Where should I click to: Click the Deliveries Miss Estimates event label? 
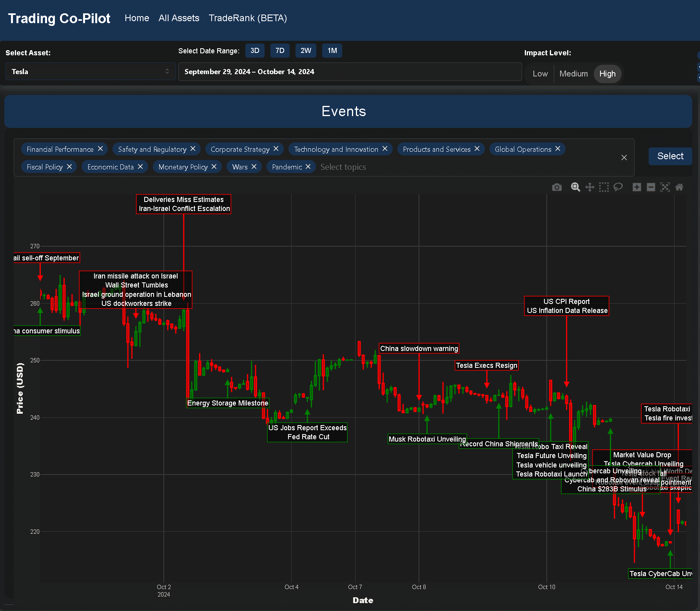click(x=183, y=200)
